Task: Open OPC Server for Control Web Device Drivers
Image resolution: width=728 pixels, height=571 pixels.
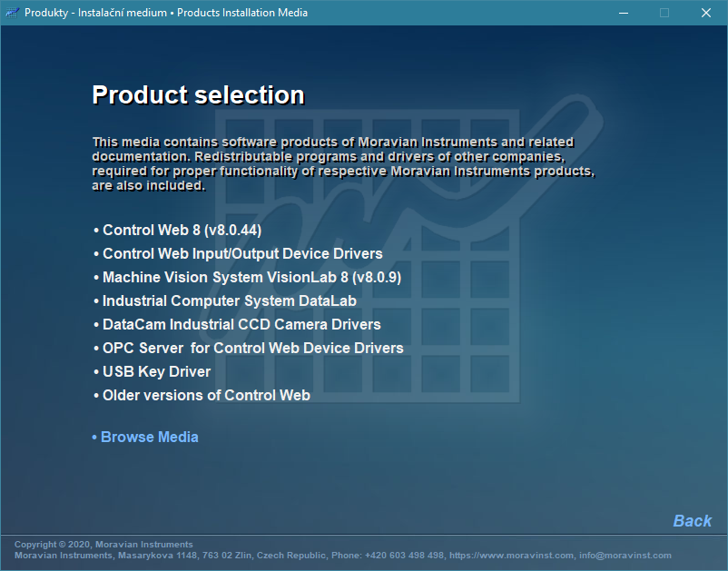Action: (252, 348)
